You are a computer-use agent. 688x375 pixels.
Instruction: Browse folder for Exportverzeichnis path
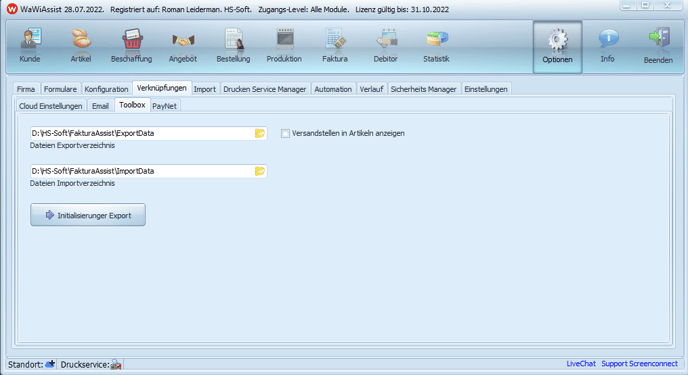point(260,133)
